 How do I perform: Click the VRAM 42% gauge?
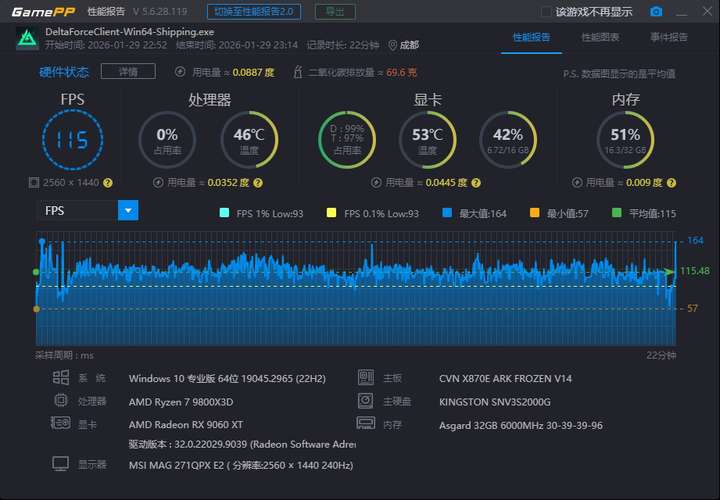(508, 140)
